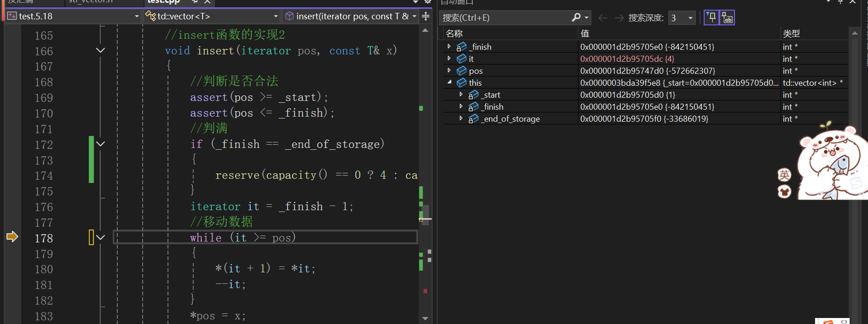This screenshot has width=868, height=324.
Task: Open the search depth dropdown showing 3
Action: point(690,18)
